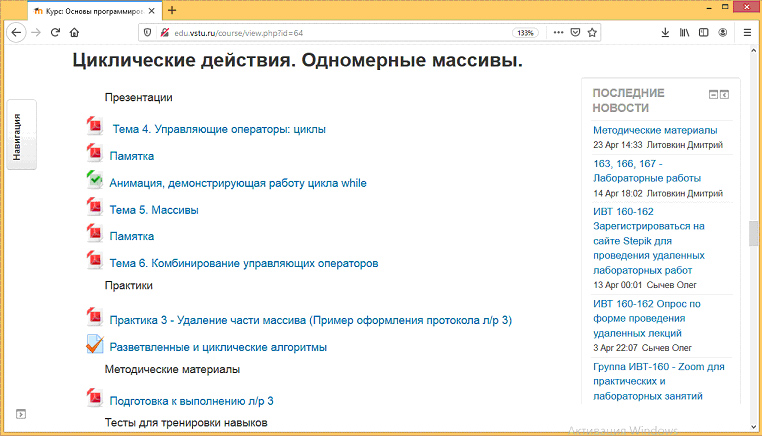762x436 pixels.
Task: Click the icon beside Анимация, демонстрирующая работу цикла while
Action: click(94, 180)
